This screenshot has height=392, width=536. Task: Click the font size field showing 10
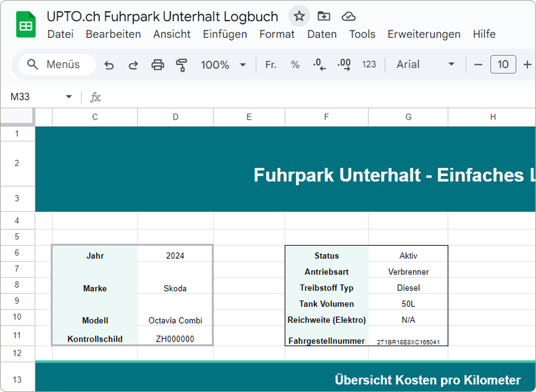(503, 64)
